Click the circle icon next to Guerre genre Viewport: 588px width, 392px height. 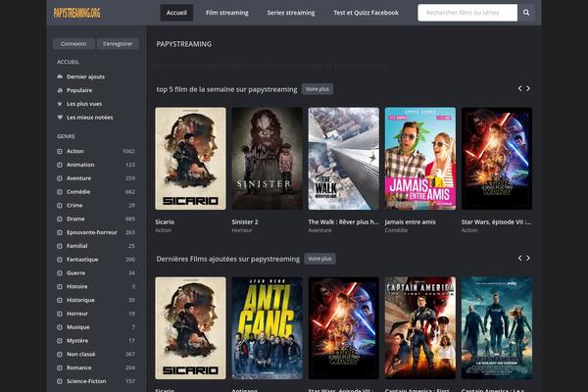click(60, 272)
